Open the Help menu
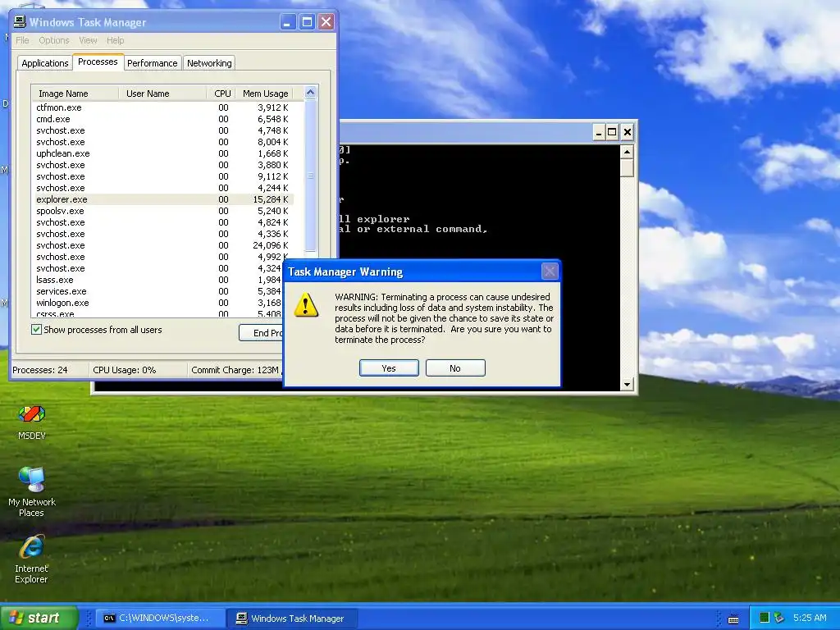The height and width of the screenshot is (630, 840). [115, 40]
